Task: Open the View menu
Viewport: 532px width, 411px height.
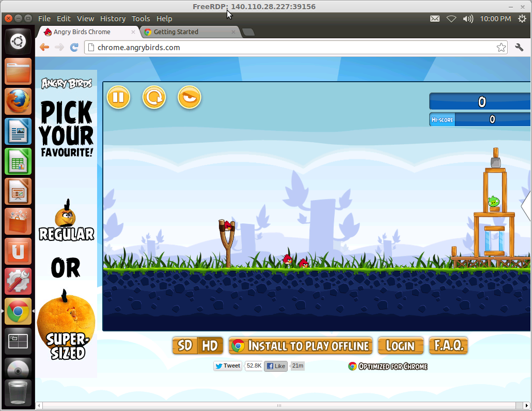Action: coord(85,19)
